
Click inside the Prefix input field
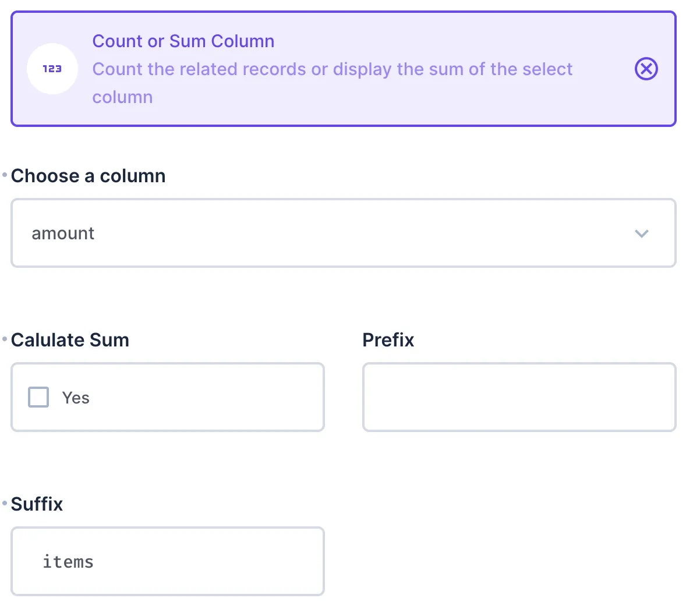tap(519, 397)
